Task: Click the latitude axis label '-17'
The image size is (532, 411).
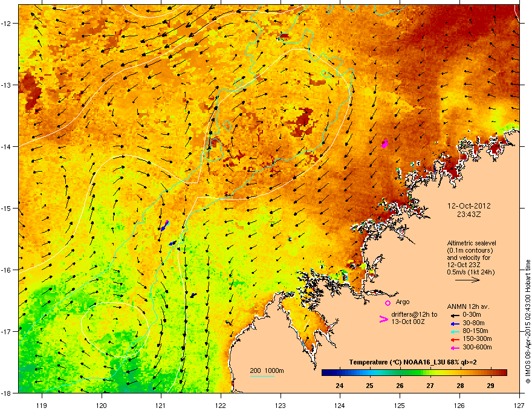Action: (x=6, y=331)
